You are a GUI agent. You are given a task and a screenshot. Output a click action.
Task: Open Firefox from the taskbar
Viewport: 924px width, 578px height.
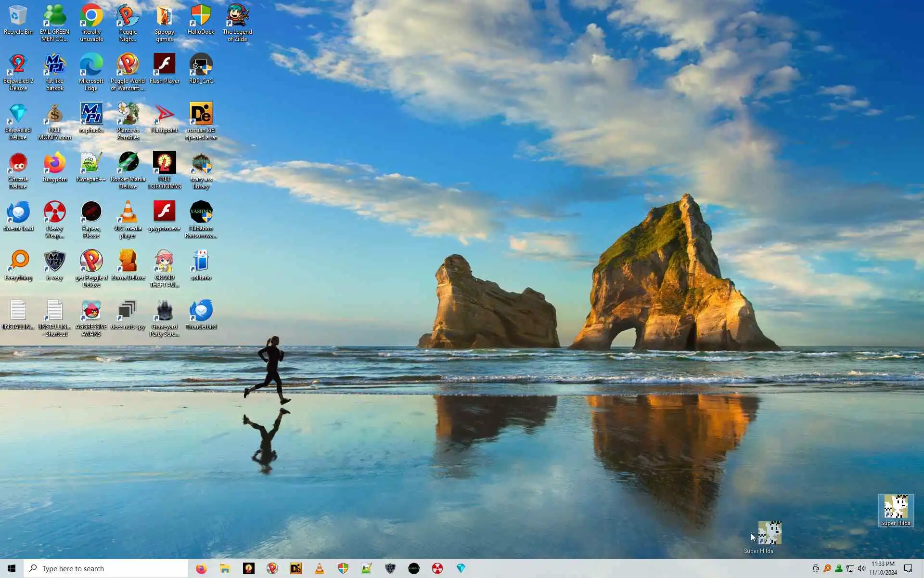point(201,568)
